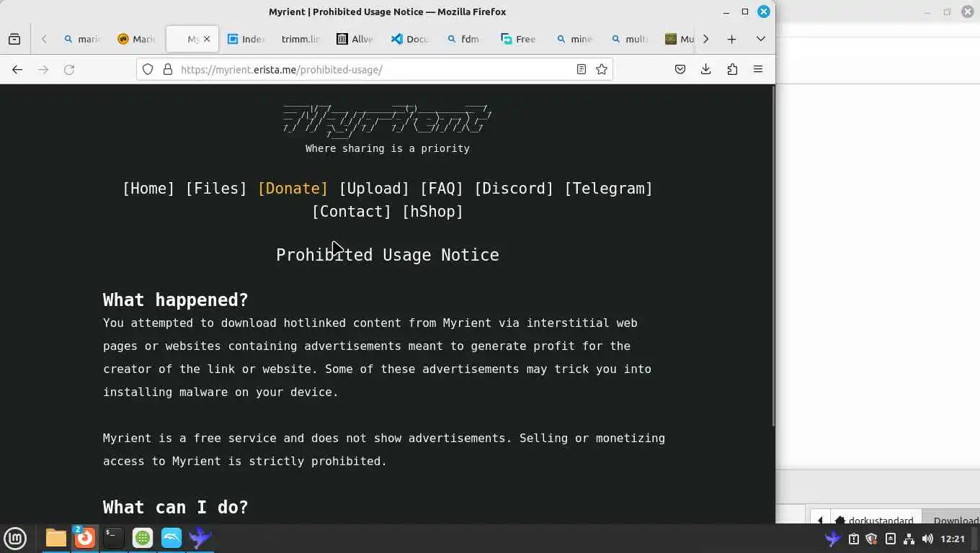
Task: Open the [Discord] navigation link
Action: pos(514,189)
